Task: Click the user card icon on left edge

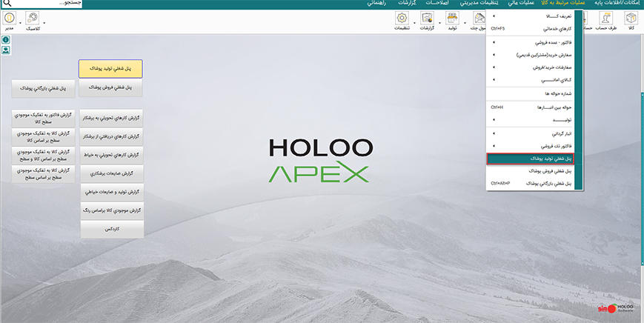Action: (6, 50)
